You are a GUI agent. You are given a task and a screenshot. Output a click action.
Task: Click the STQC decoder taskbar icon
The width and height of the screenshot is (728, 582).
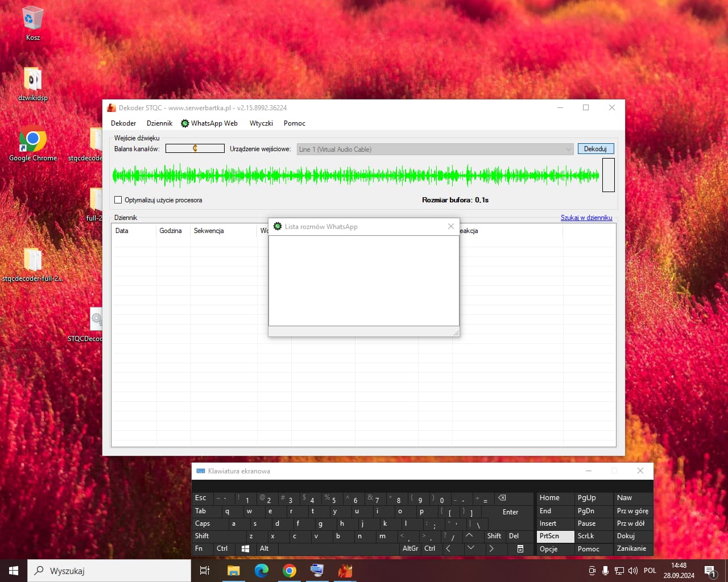[x=345, y=571]
